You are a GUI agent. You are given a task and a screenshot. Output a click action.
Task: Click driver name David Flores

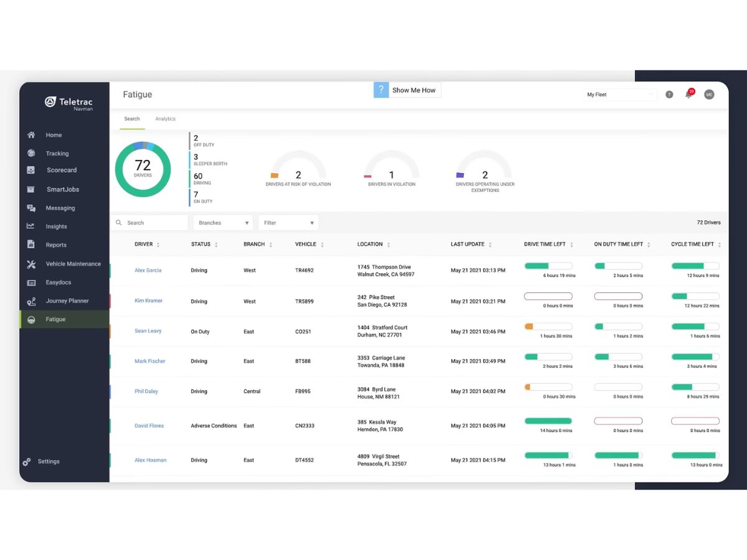149,426
